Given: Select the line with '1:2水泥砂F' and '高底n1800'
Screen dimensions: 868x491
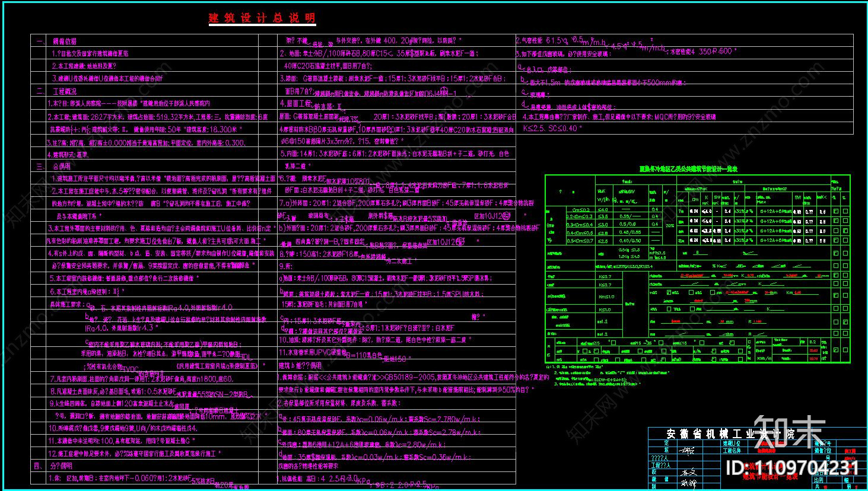Looking at the screenshot, I should 142,380.
